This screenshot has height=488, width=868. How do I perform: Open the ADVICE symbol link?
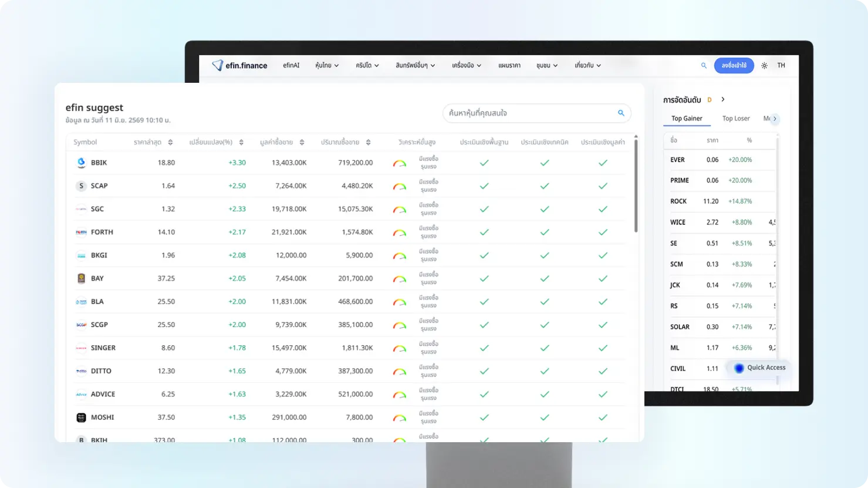coord(103,394)
